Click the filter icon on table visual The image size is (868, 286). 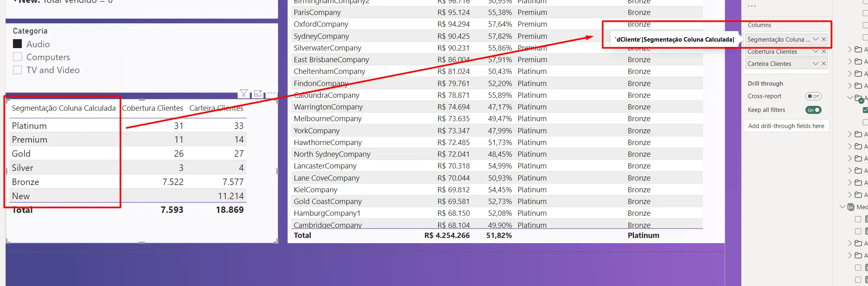243,94
